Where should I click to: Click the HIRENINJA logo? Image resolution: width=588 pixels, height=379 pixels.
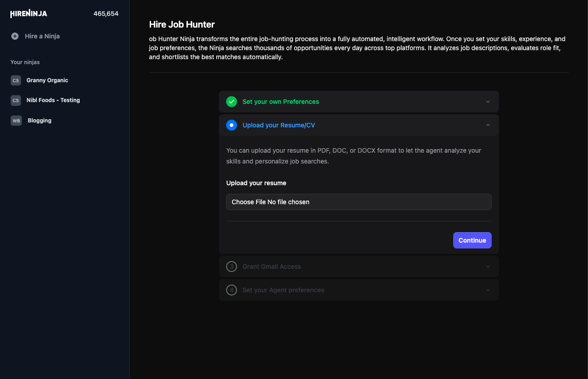click(x=28, y=14)
